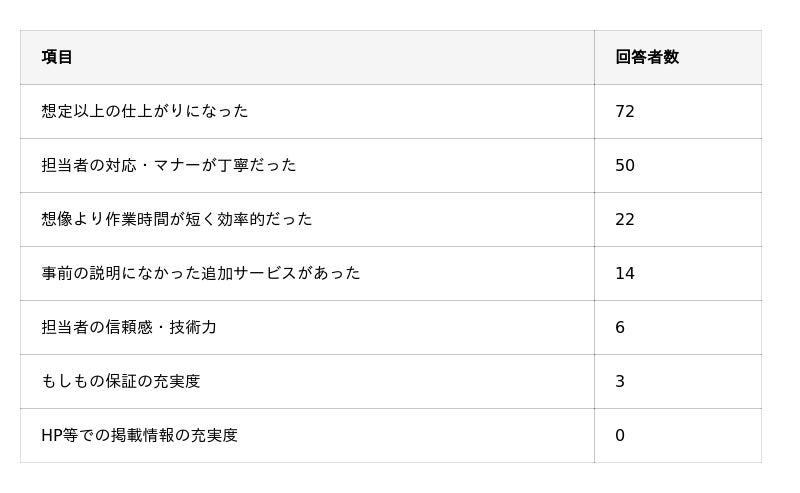This screenshot has width=800, height=493.
Task: Click the word マナー in the table
Action: coord(177,165)
